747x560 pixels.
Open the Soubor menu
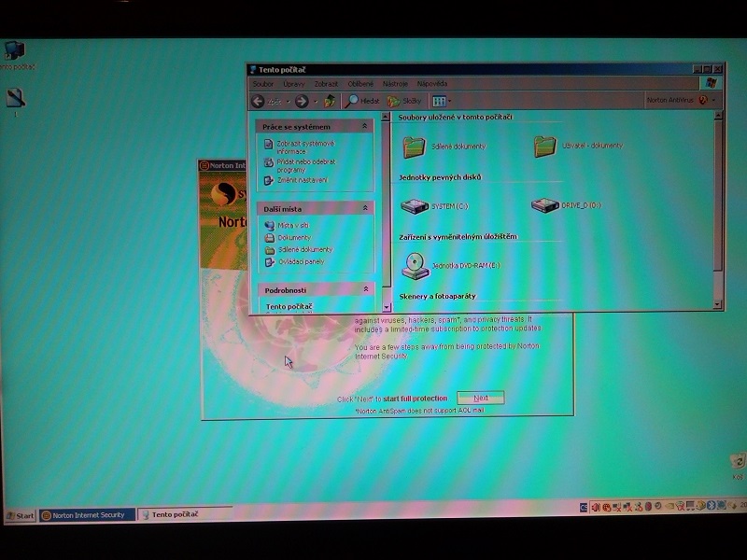point(263,84)
